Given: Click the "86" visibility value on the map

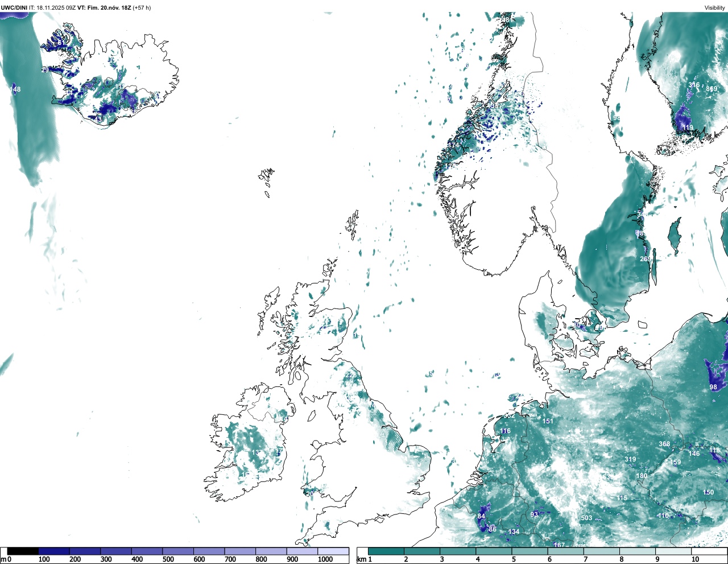Looking at the screenshot, I should click(x=493, y=530).
